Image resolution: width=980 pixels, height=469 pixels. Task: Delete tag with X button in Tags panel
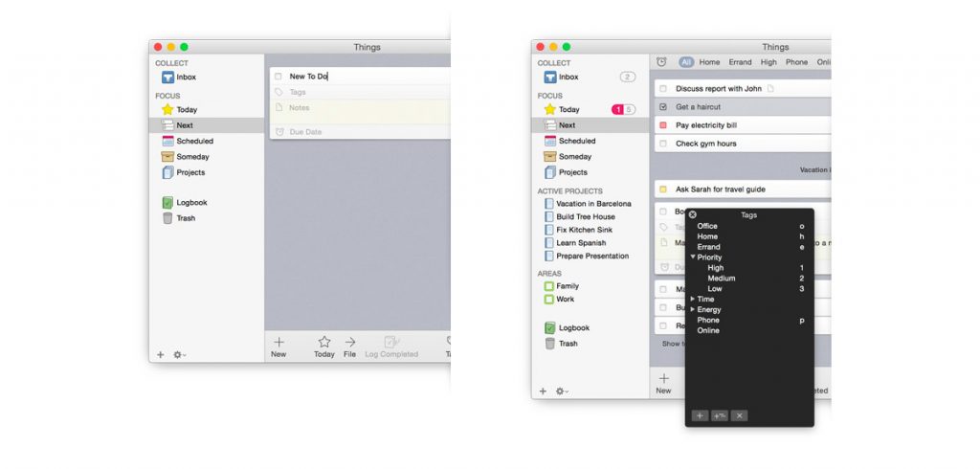739,415
